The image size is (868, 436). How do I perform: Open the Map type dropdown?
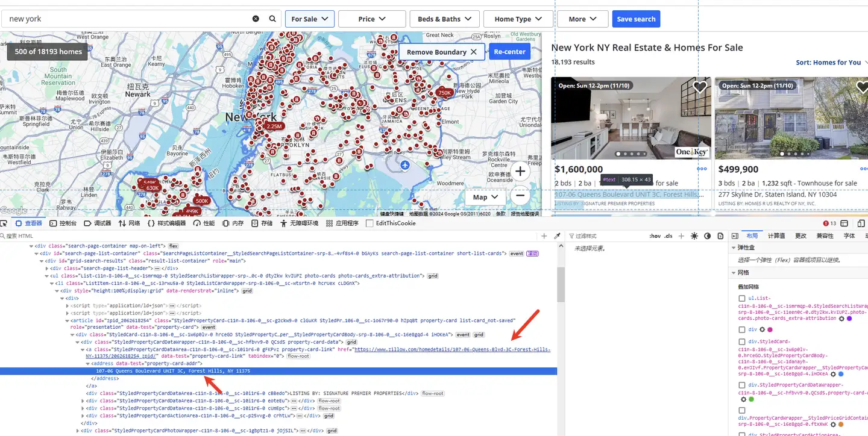click(485, 197)
